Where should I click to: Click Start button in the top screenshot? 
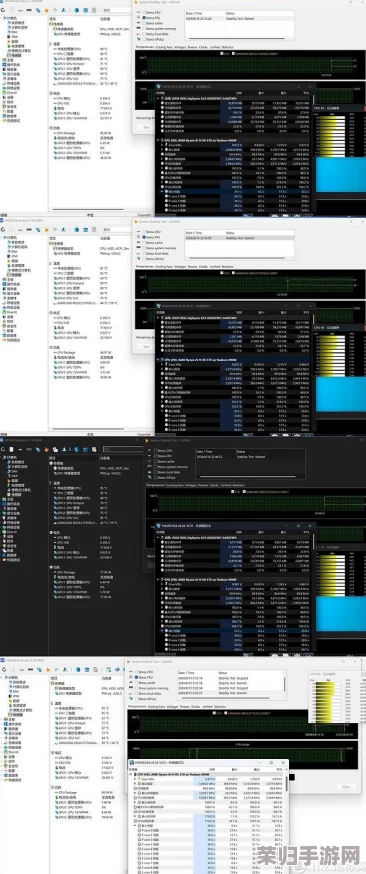[146, 127]
